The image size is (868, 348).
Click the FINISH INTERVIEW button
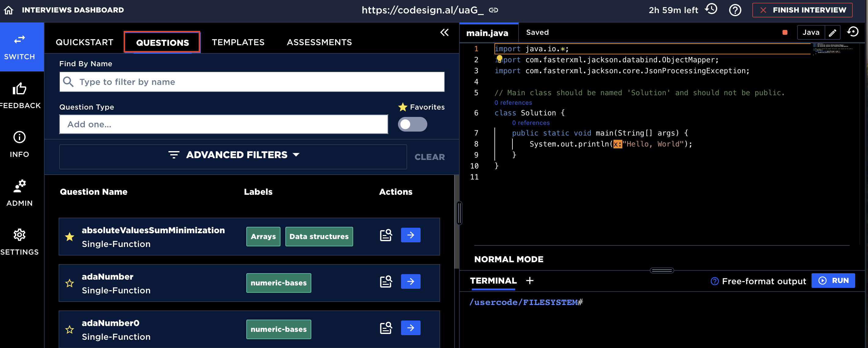click(802, 10)
